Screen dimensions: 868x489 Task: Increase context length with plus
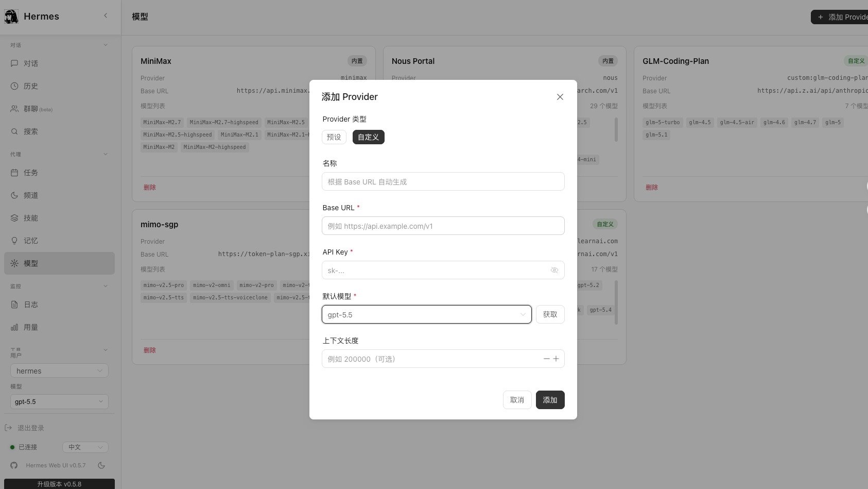click(x=556, y=359)
